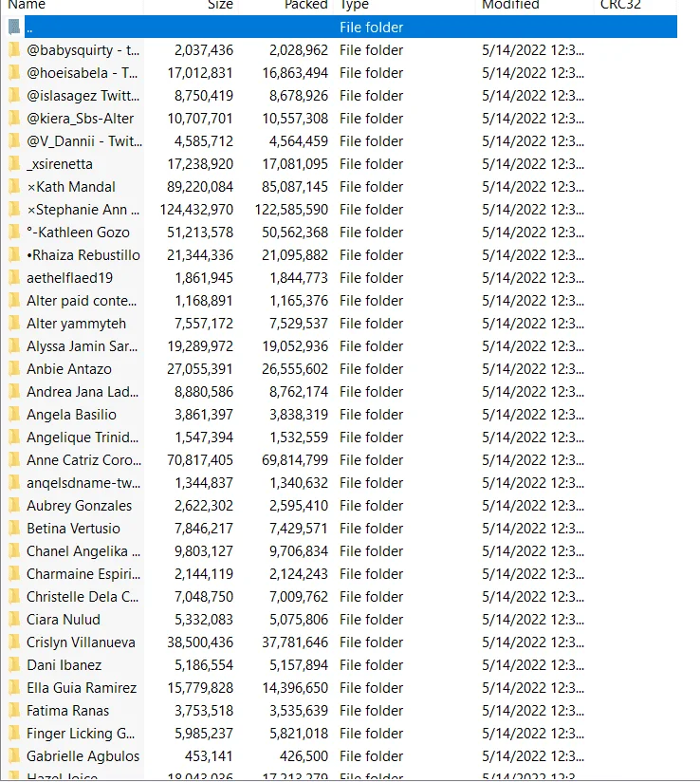Click the size value 2,144,119
Viewport: 700px width, 782px height.
204,574
